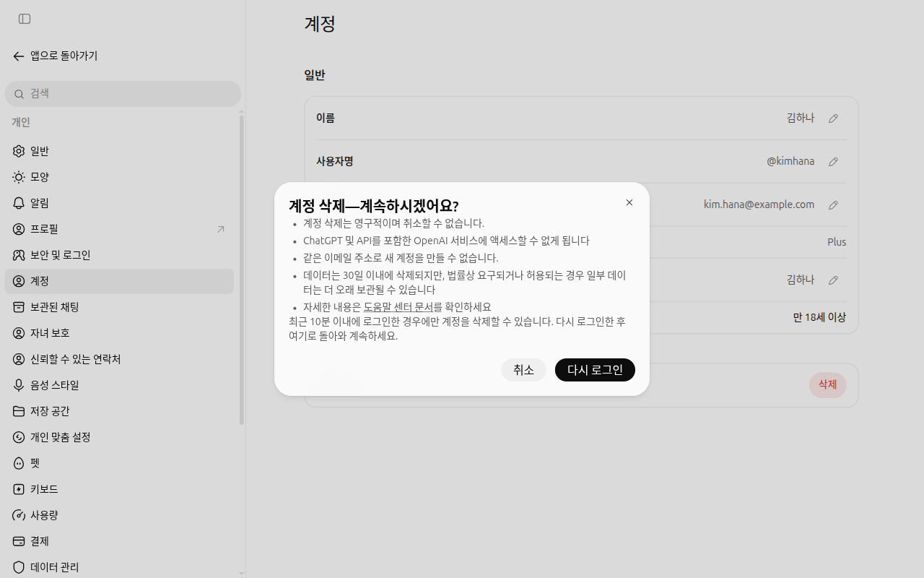Toggle the sidebar collapse icon

[x=25, y=19]
